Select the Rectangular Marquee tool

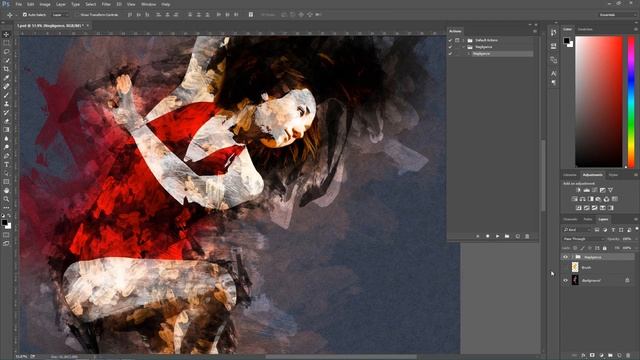(x=6, y=43)
